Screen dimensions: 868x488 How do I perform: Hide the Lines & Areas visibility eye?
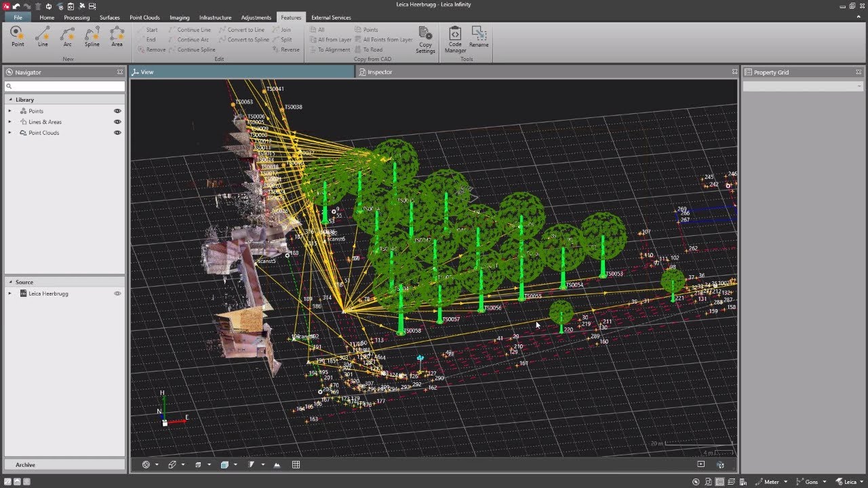(x=117, y=122)
